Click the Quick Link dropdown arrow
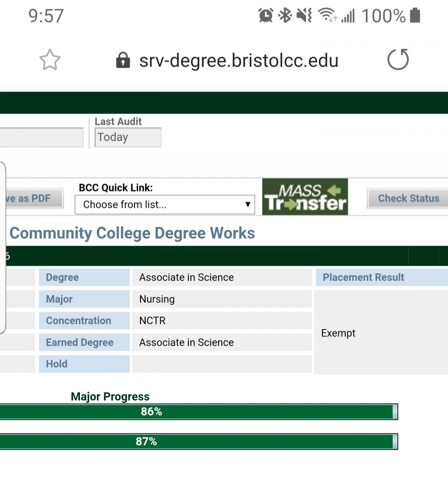The image size is (448, 493). tap(248, 204)
